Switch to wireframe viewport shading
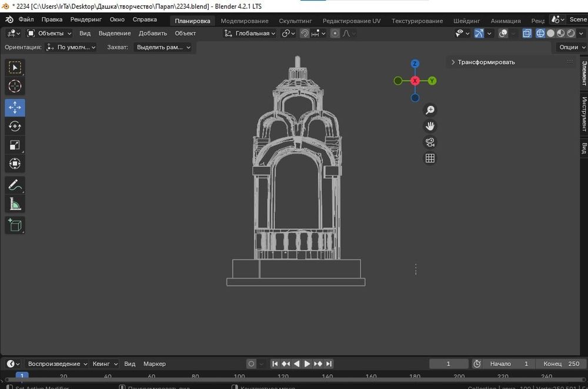Viewport: 588px width, 389px height. (540, 34)
